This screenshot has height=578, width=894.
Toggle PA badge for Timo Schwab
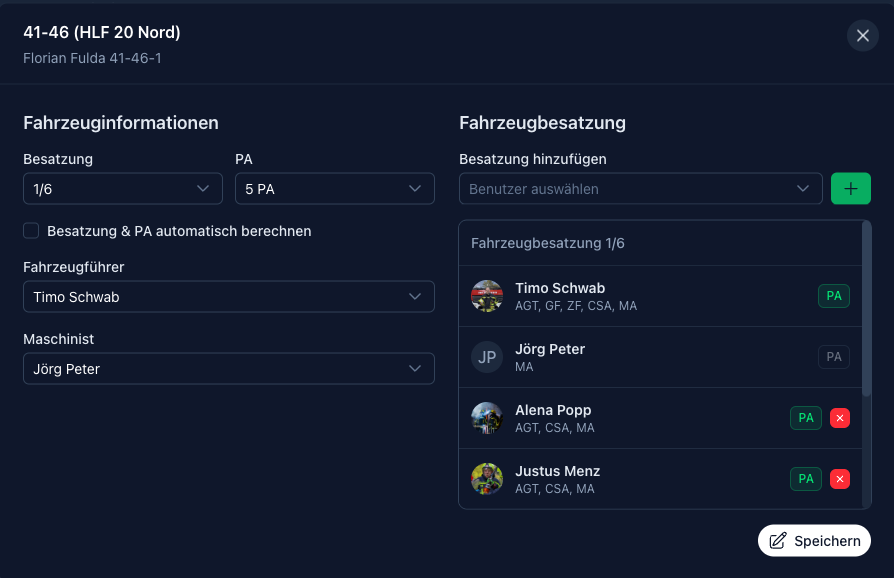point(833,296)
